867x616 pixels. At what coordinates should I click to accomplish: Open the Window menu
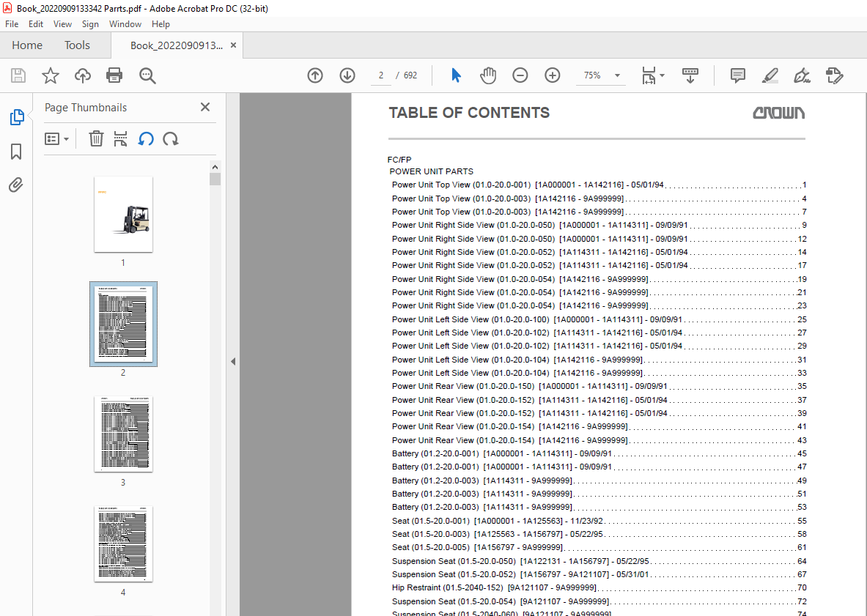(125, 24)
